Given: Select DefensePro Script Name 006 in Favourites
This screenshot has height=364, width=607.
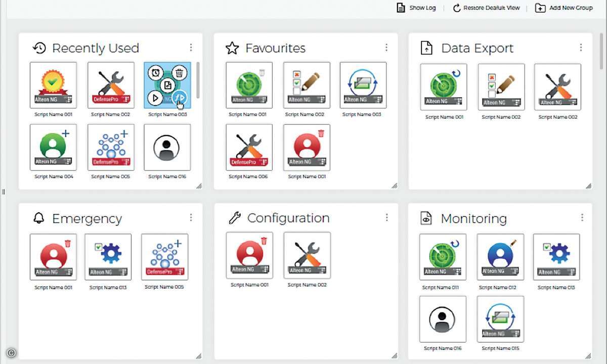Looking at the screenshot, I should 249,147.
